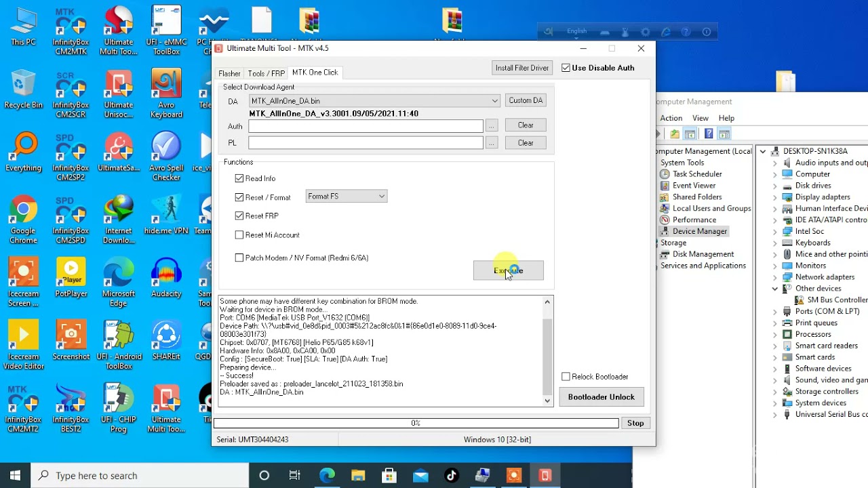Uncheck the Reset / Format option

[239, 197]
